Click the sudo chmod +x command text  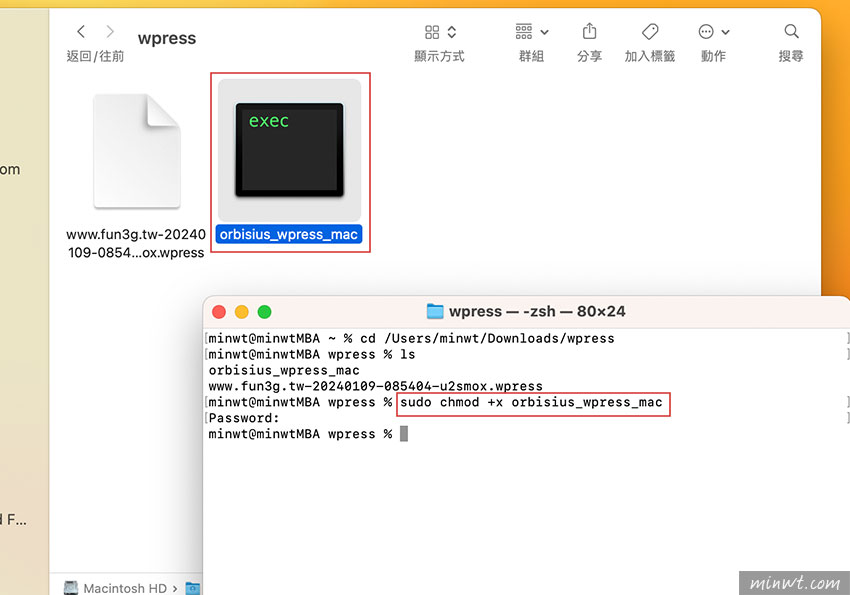pyautogui.click(x=531, y=403)
